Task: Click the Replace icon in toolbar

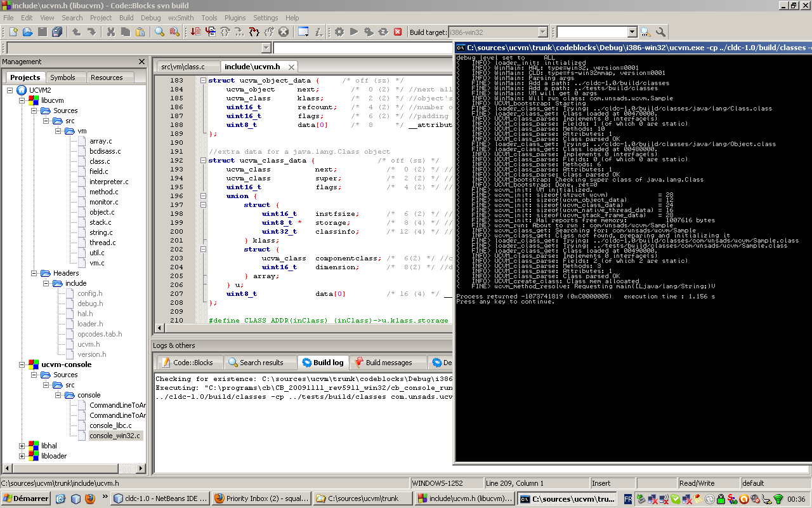Action: pyautogui.click(x=174, y=32)
